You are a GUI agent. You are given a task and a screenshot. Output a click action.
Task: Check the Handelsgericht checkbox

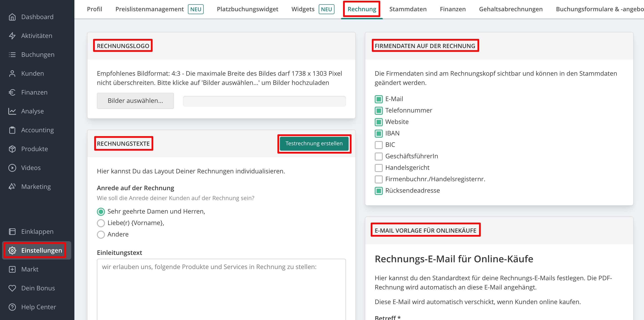(379, 168)
